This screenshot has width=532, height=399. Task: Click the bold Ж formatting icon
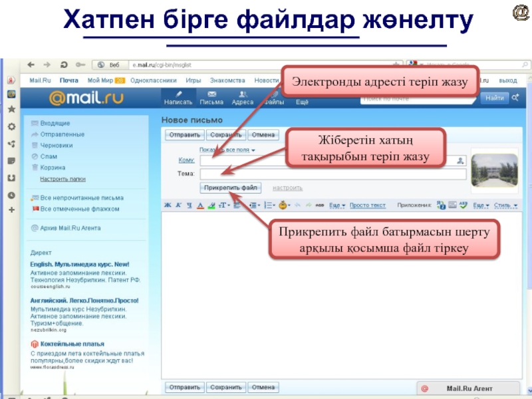(x=168, y=205)
